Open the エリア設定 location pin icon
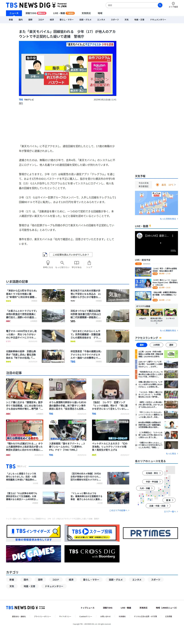The image size is (184, 644). 173,4
